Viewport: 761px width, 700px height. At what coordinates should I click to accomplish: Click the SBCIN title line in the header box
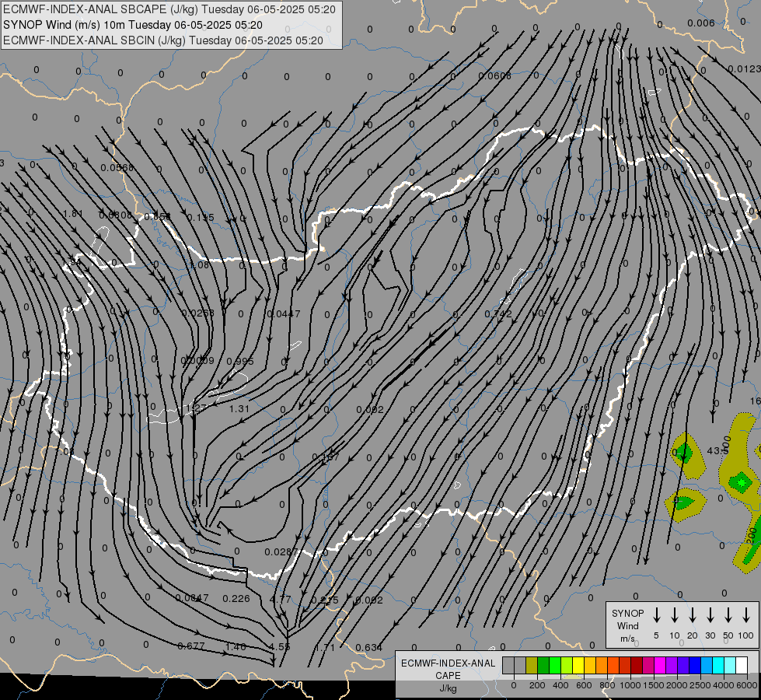[163, 40]
